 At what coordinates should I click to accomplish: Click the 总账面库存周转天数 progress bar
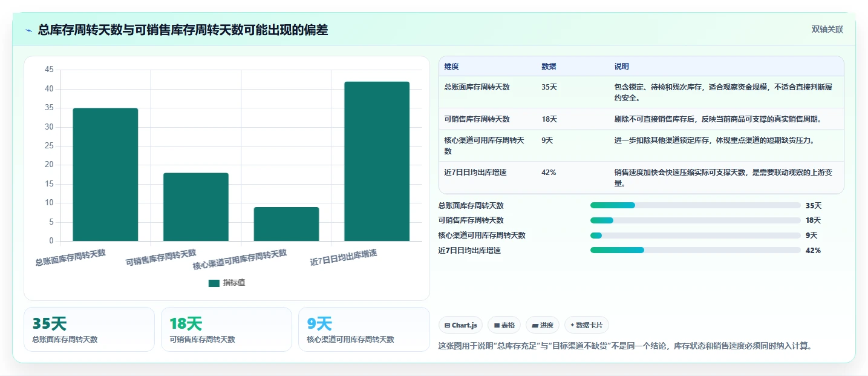pyautogui.click(x=696, y=205)
